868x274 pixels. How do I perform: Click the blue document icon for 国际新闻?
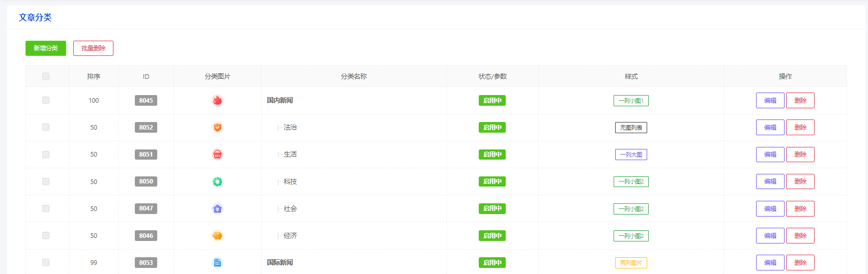coord(217,263)
